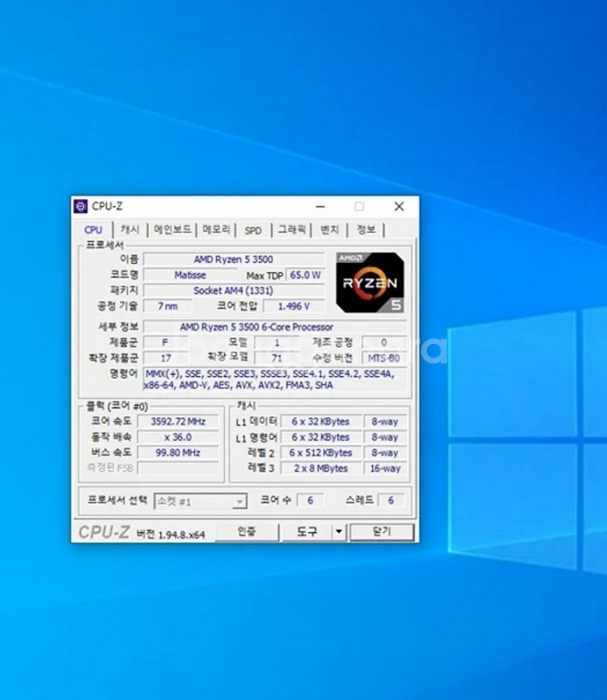The image size is (607, 700).
Task: Open the 메인보드 tab
Action: pyautogui.click(x=172, y=230)
